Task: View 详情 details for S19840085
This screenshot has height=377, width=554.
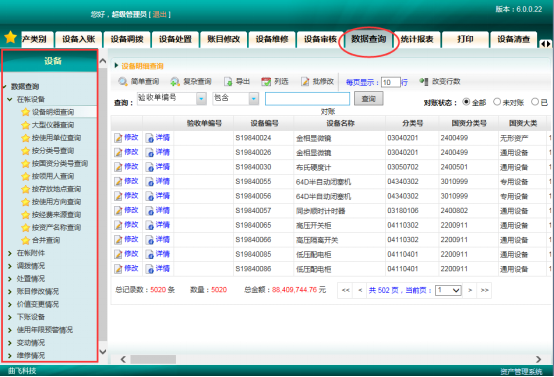Action: tap(158, 254)
